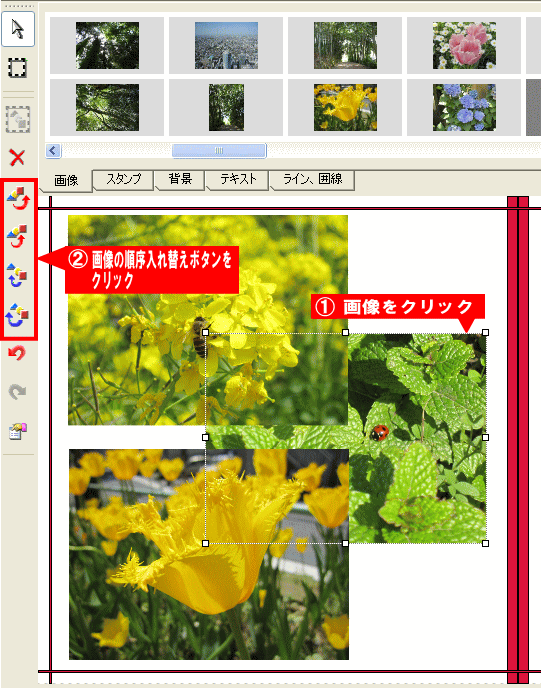Open the 背景 tab
Image resolution: width=541 pixels, height=688 pixels.
pyautogui.click(x=180, y=179)
